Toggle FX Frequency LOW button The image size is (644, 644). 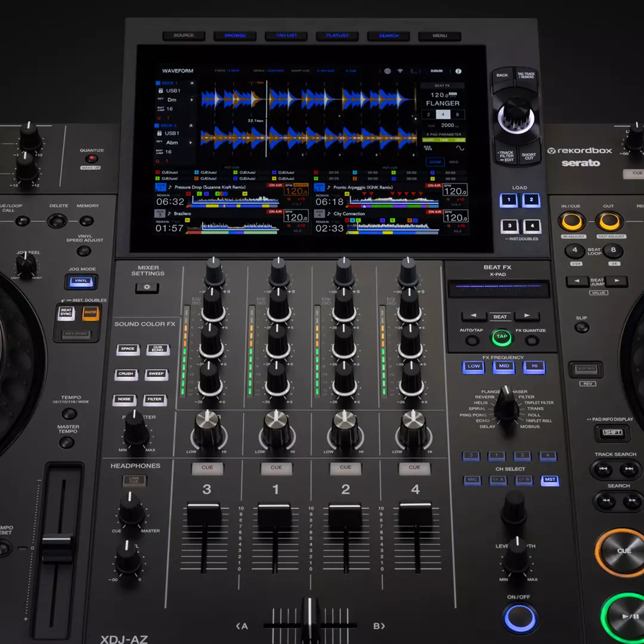pos(473,366)
